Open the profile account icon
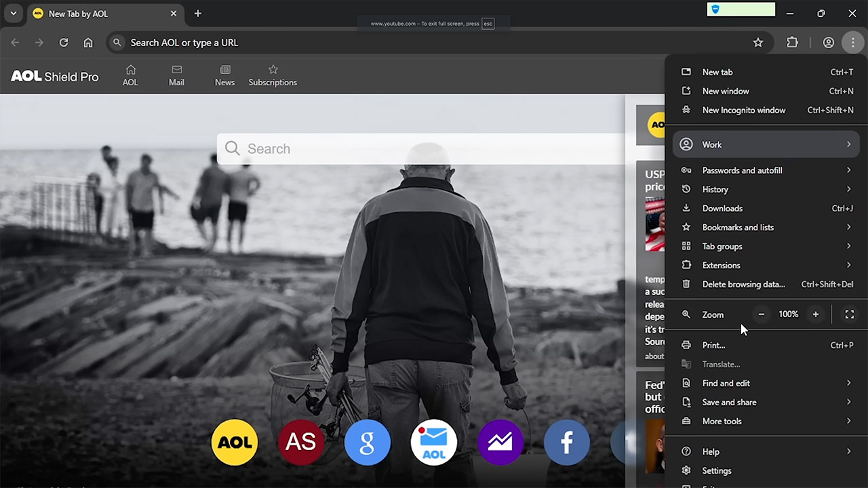This screenshot has height=488, width=868. [x=828, y=42]
